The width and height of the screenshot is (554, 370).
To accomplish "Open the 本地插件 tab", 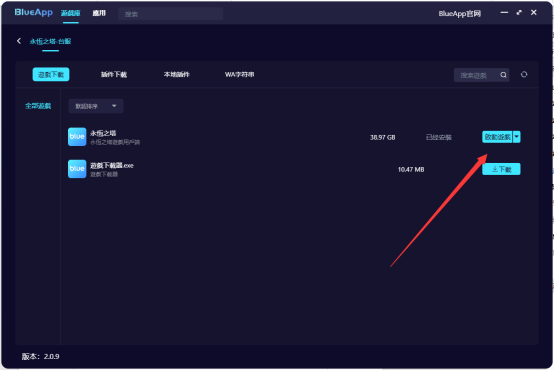I will point(177,75).
